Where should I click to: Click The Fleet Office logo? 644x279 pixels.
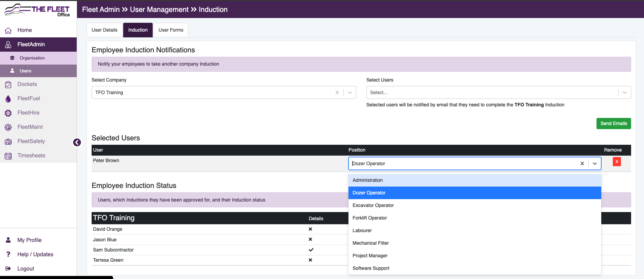click(37, 10)
